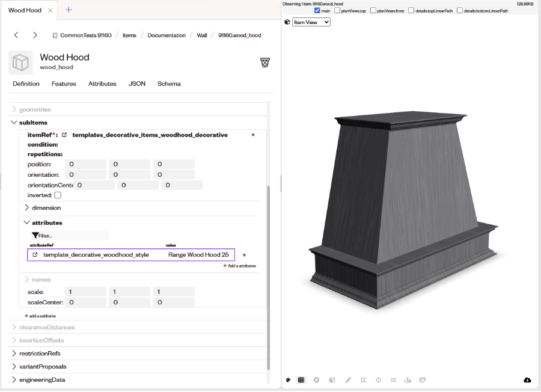Switch to the Features tab
Viewport: 541px width, 392px height.
(64, 84)
